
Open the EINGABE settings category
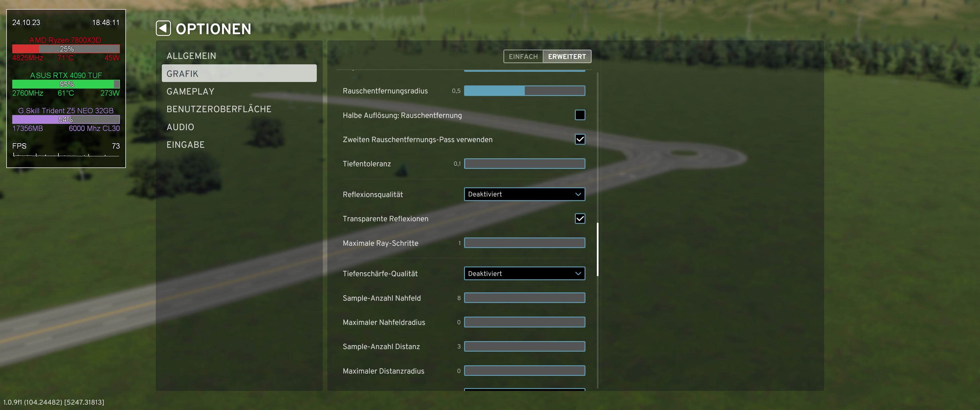(x=239, y=145)
